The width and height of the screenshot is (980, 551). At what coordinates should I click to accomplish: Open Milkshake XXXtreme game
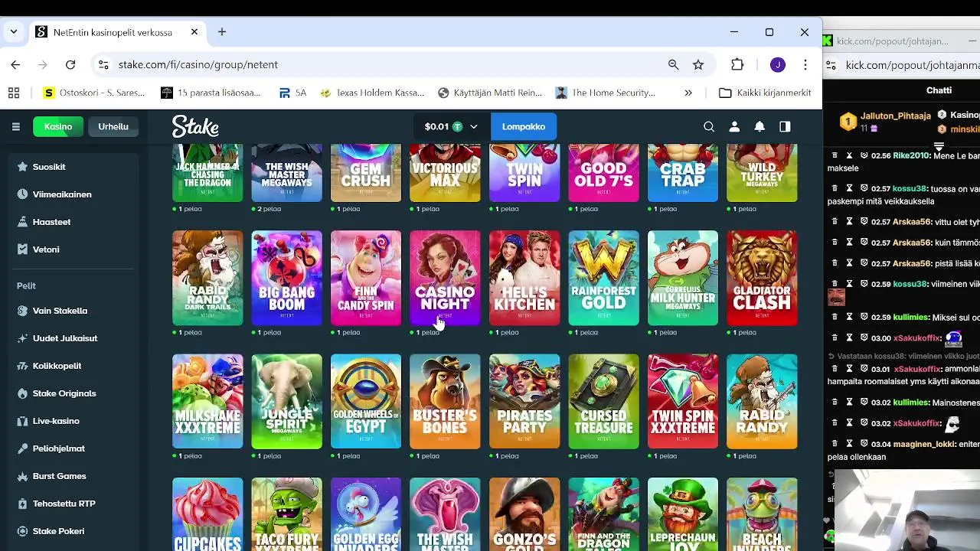[x=207, y=402]
